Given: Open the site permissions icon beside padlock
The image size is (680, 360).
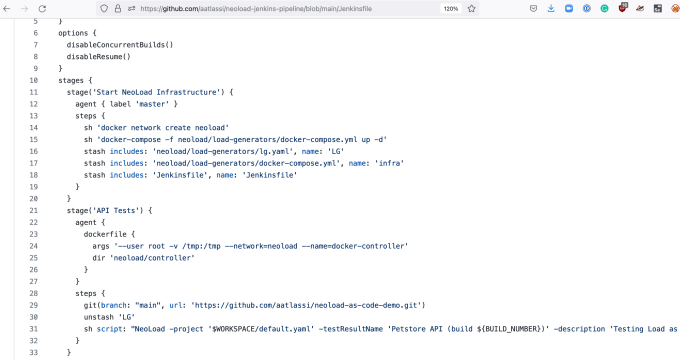Looking at the screenshot, I should 131,9.
